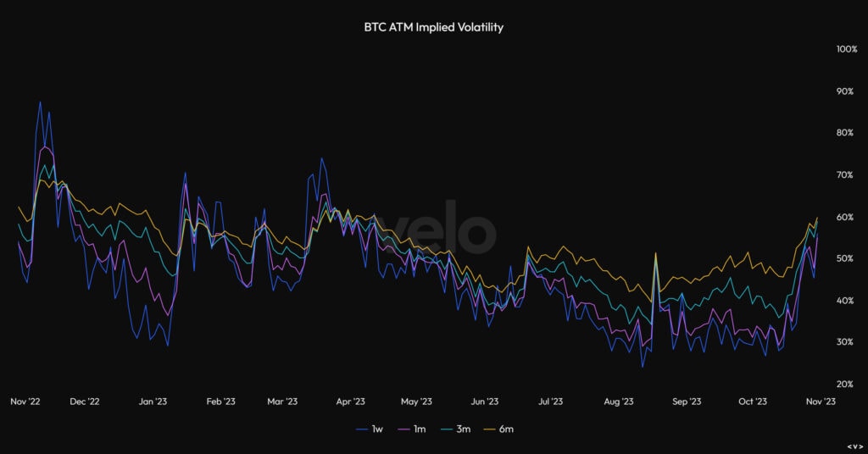The height and width of the screenshot is (454, 868).
Task: Click the 20% y-axis label
Action: [845, 384]
